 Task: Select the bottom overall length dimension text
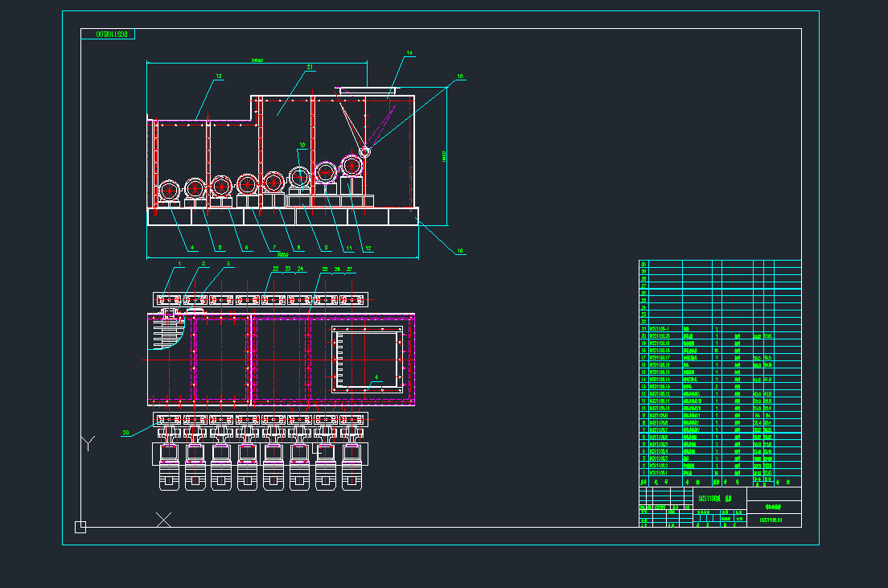click(x=282, y=255)
